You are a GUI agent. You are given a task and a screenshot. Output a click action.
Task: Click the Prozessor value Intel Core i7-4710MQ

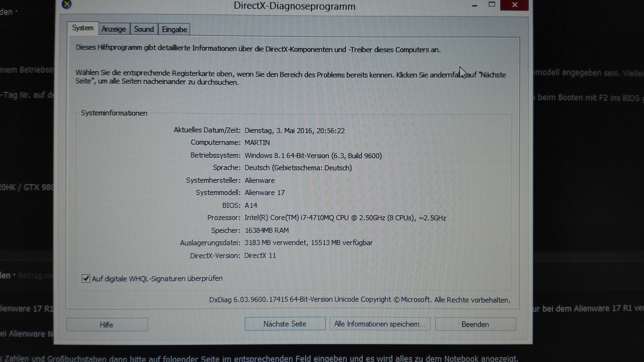(x=345, y=218)
